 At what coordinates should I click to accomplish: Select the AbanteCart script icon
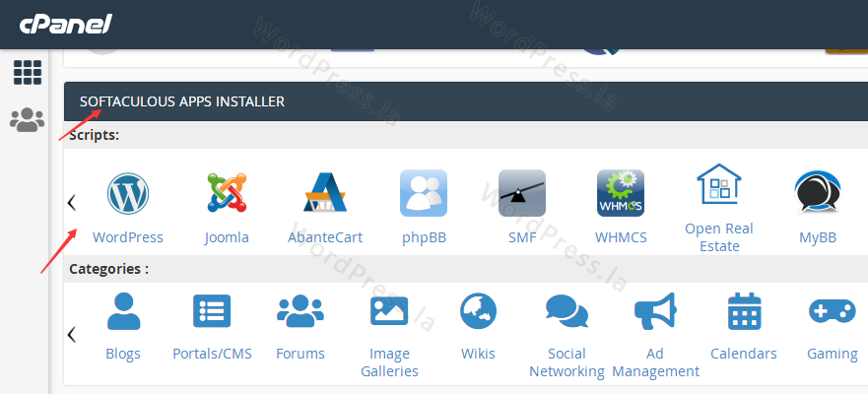(325, 194)
